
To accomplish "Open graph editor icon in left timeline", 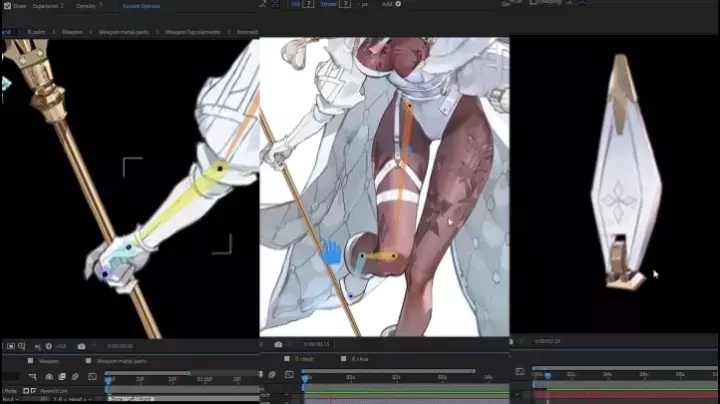I will 92,376.
